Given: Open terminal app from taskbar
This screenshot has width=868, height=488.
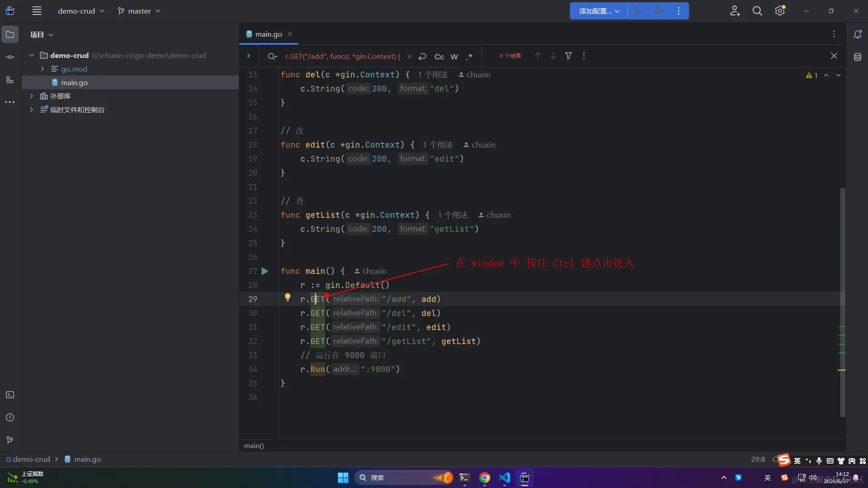Looking at the screenshot, I should coord(464,478).
